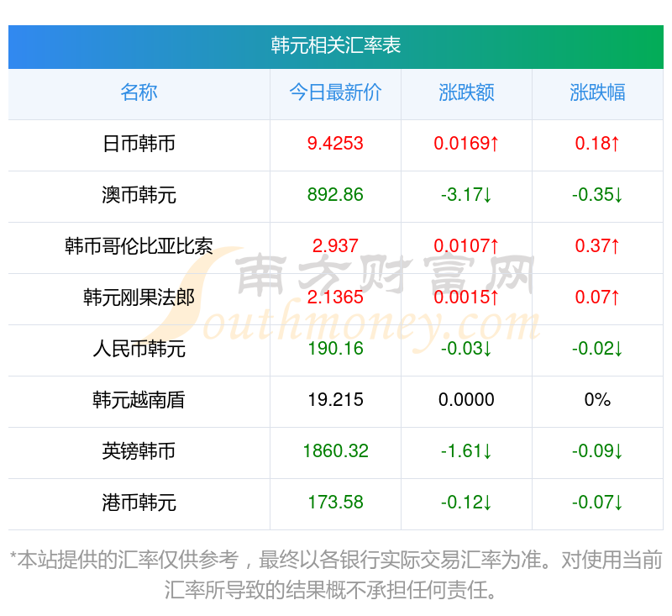Click the change value -0.03↓

466,349
